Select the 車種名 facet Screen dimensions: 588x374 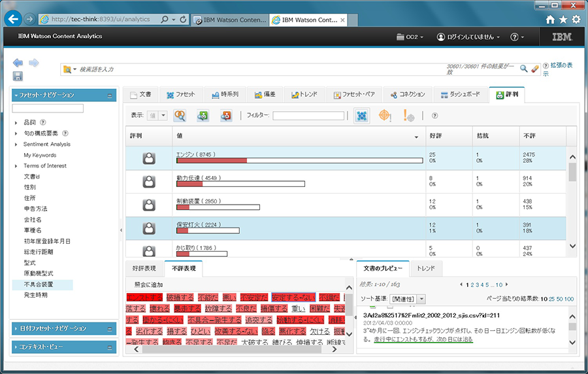(x=33, y=230)
